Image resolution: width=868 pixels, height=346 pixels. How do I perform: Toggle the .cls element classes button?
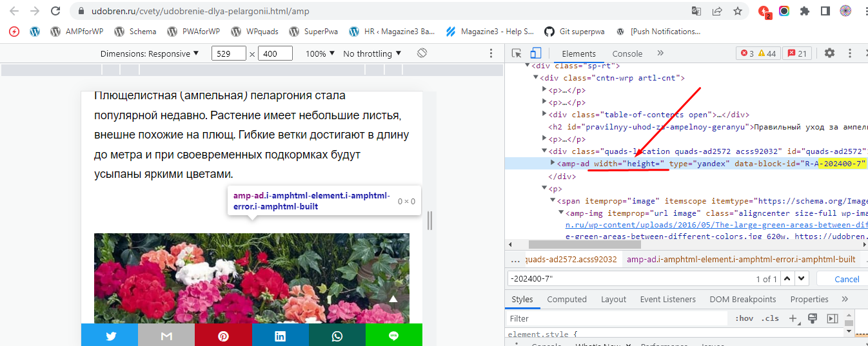pos(770,318)
